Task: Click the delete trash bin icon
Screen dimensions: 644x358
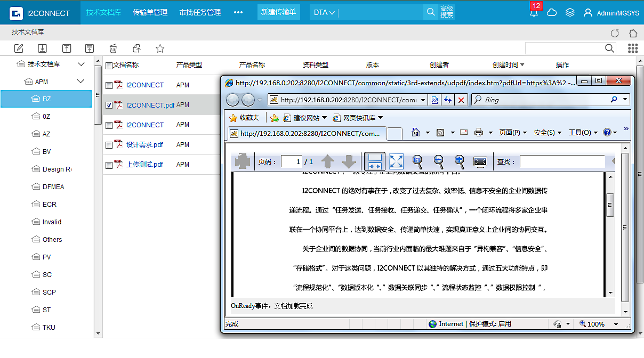Action: pyautogui.click(x=113, y=48)
